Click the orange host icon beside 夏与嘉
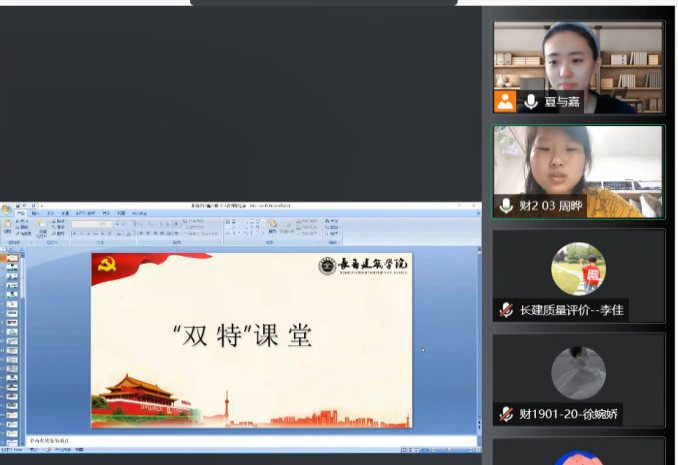The height and width of the screenshot is (465, 678). 506,101
